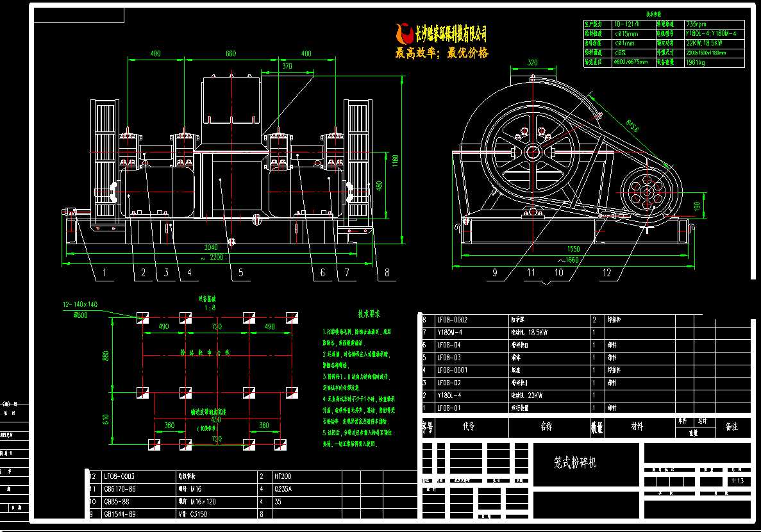
Task: Click the yellow slogan '最高效率; 最优价格'
Action: pyautogui.click(x=442, y=53)
